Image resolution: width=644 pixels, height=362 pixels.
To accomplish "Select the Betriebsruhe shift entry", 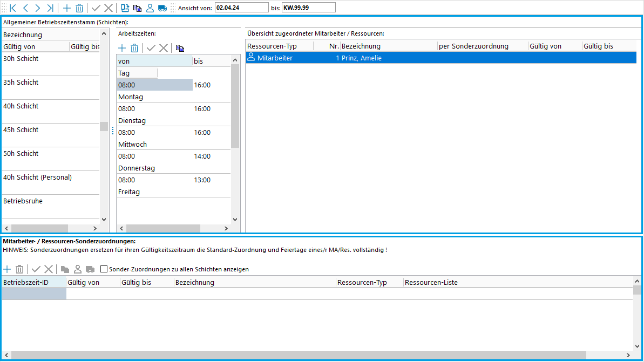I will (23, 201).
